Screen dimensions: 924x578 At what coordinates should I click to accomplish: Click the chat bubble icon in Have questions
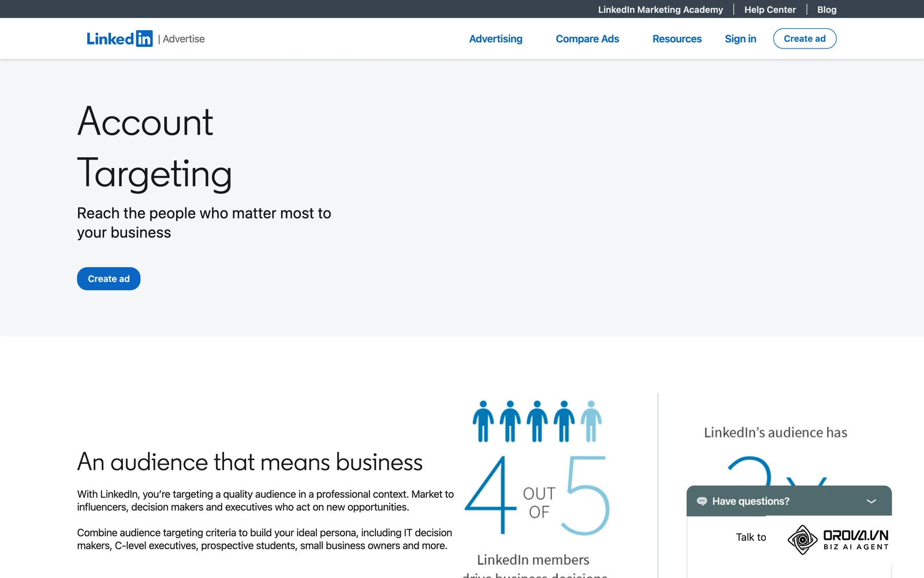coord(702,501)
